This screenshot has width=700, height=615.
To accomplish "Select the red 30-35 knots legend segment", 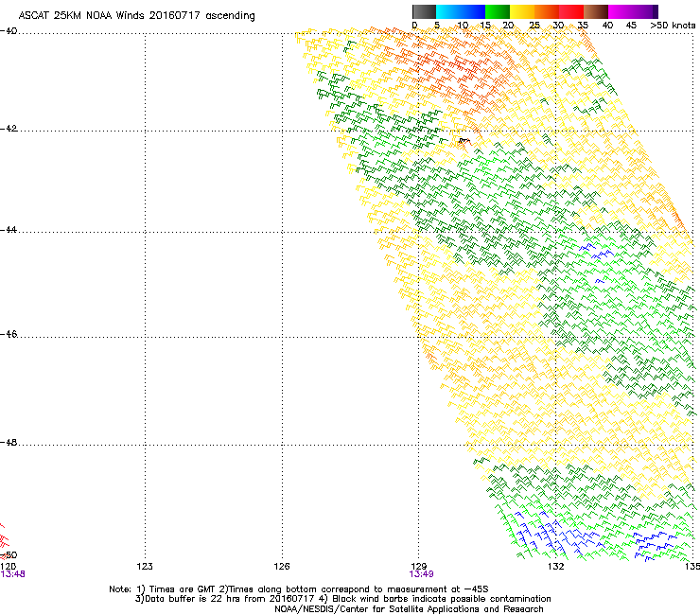I will 571,11.
